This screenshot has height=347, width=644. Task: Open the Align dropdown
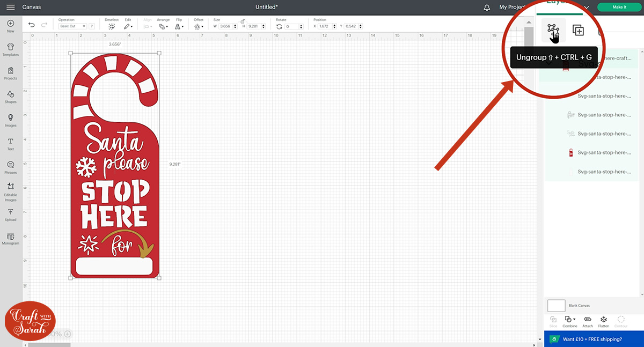click(x=147, y=26)
